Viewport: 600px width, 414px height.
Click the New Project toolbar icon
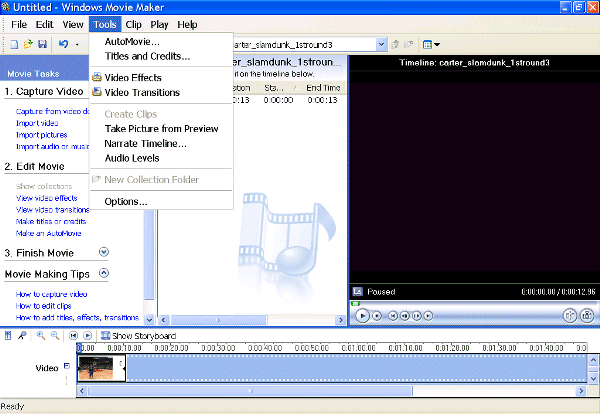click(14, 44)
